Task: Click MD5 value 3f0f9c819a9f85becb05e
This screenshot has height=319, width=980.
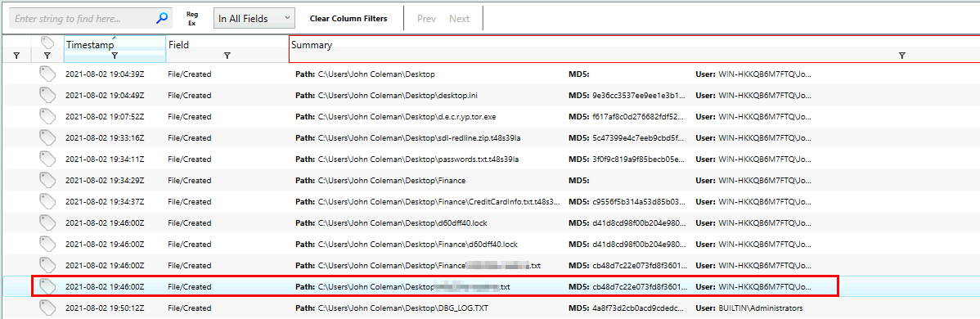Action: pos(638,159)
